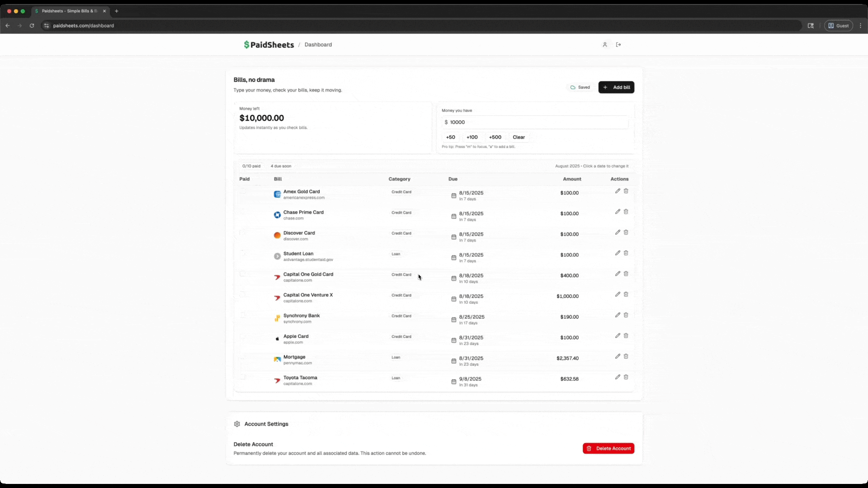This screenshot has height=488, width=868.
Task: Mark Apple Card as paid
Action: pyautogui.click(x=243, y=336)
